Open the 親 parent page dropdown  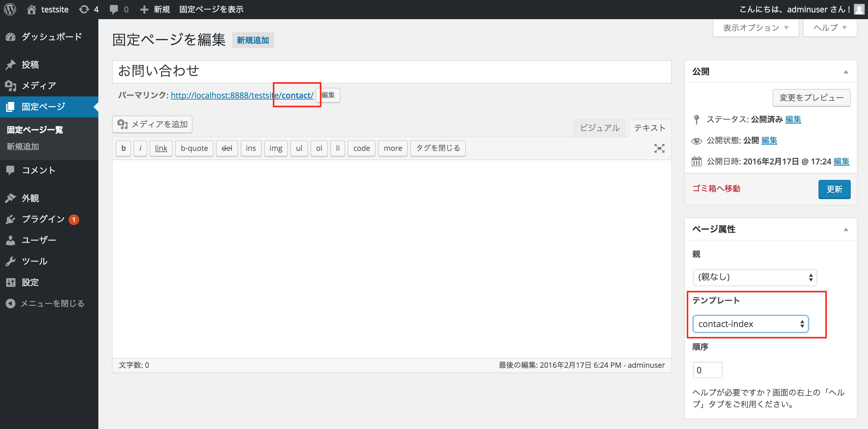click(x=754, y=277)
